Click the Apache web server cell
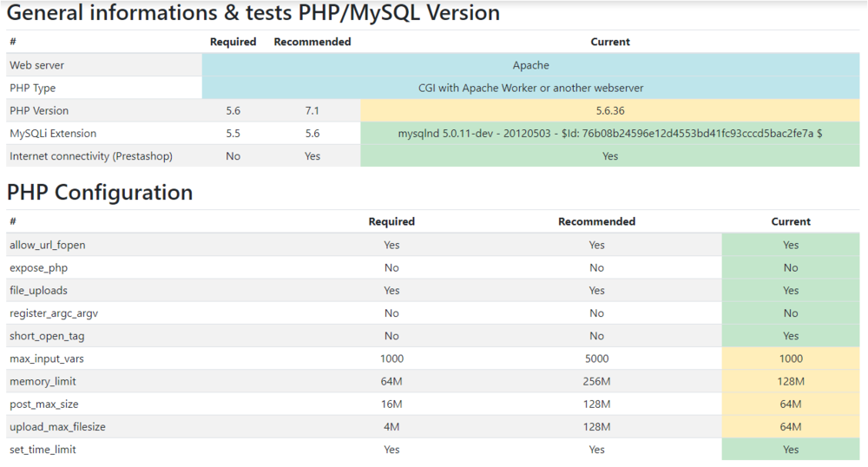The width and height of the screenshot is (868, 467). pyautogui.click(x=530, y=65)
